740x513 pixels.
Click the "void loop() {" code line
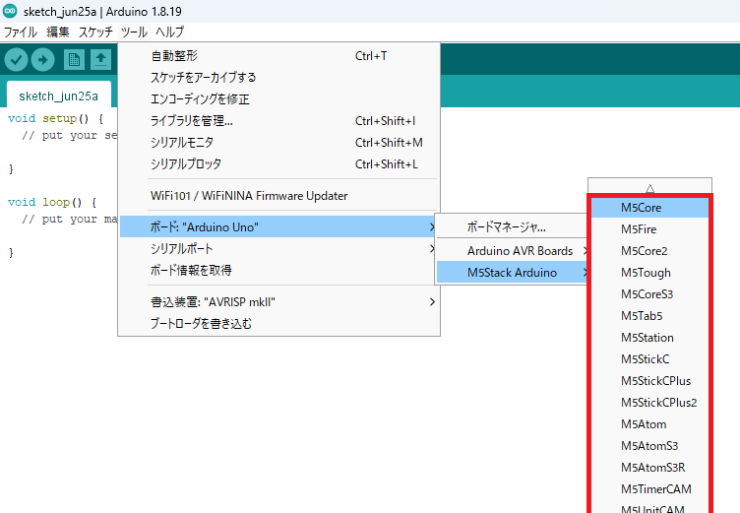point(52,202)
